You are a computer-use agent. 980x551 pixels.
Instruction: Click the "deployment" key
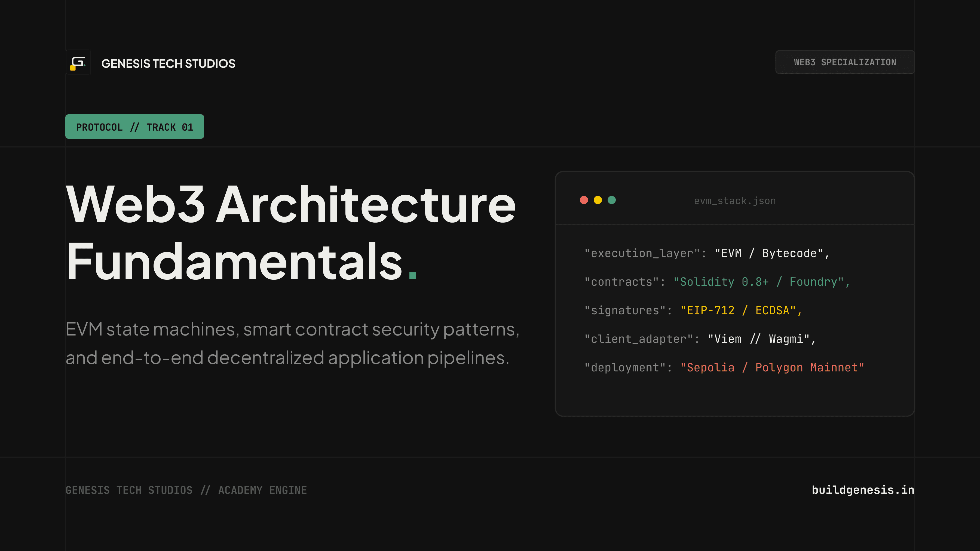(625, 367)
